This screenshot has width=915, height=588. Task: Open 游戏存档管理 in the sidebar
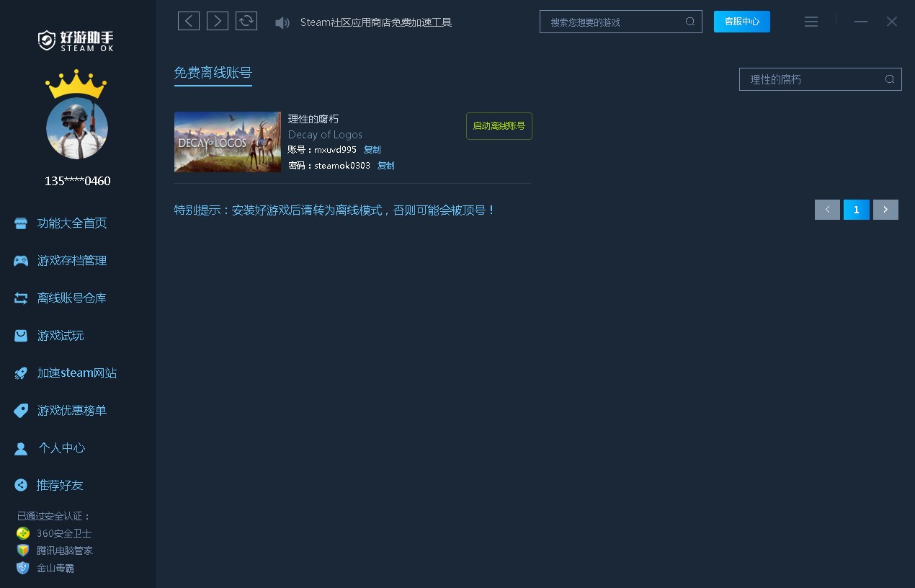coord(72,261)
